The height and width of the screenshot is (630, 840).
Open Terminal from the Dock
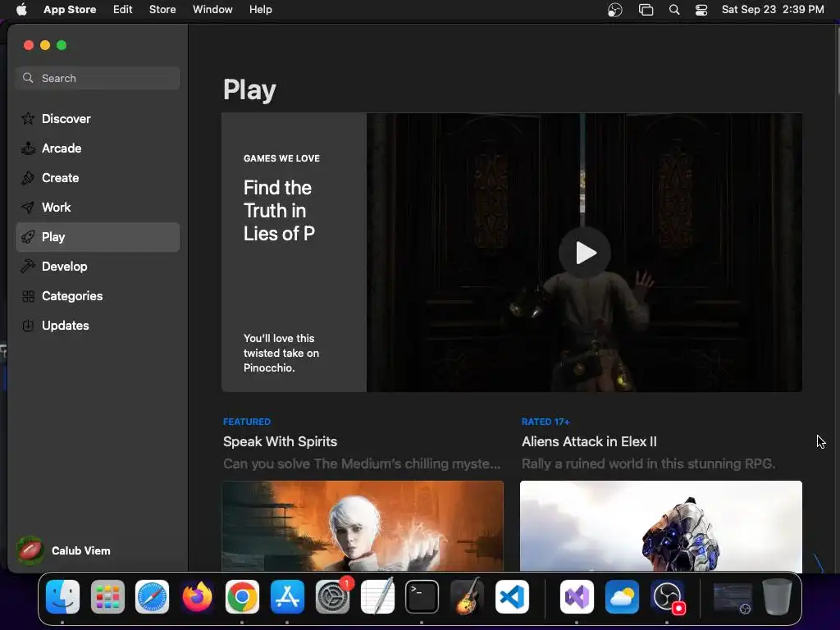pyautogui.click(x=422, y=597)
